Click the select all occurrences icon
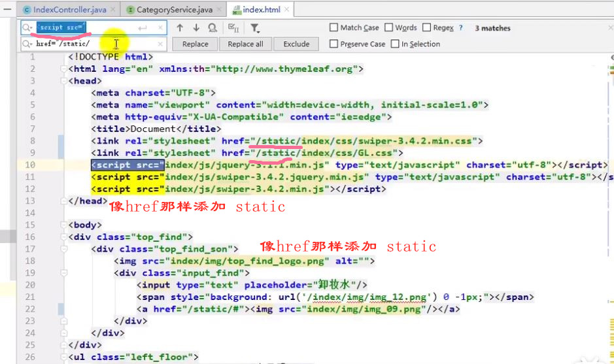 tap(233, 28)
